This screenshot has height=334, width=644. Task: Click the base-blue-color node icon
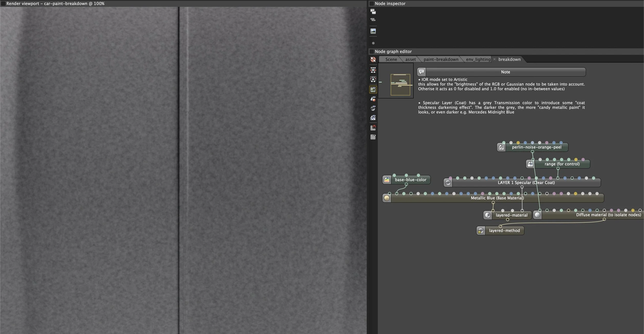tap(387, 180)
